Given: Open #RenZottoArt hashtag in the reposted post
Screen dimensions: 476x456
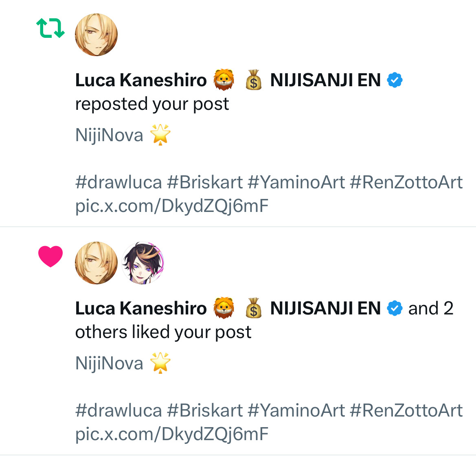Looking at the screenshot, I should [406, 183].
